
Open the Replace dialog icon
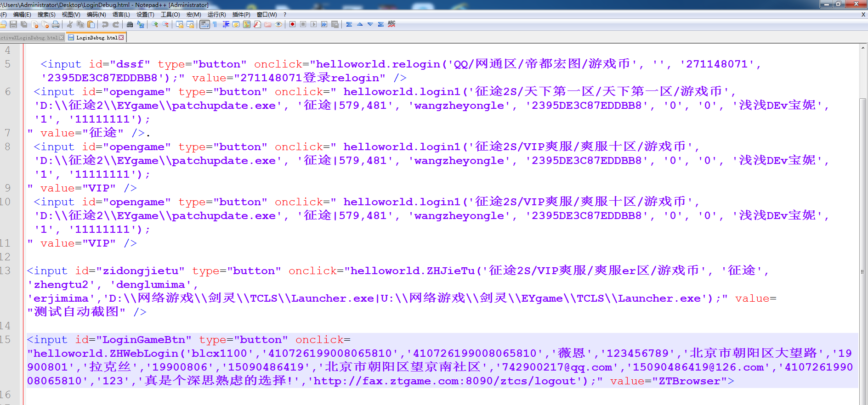click(x=141, y=24)
